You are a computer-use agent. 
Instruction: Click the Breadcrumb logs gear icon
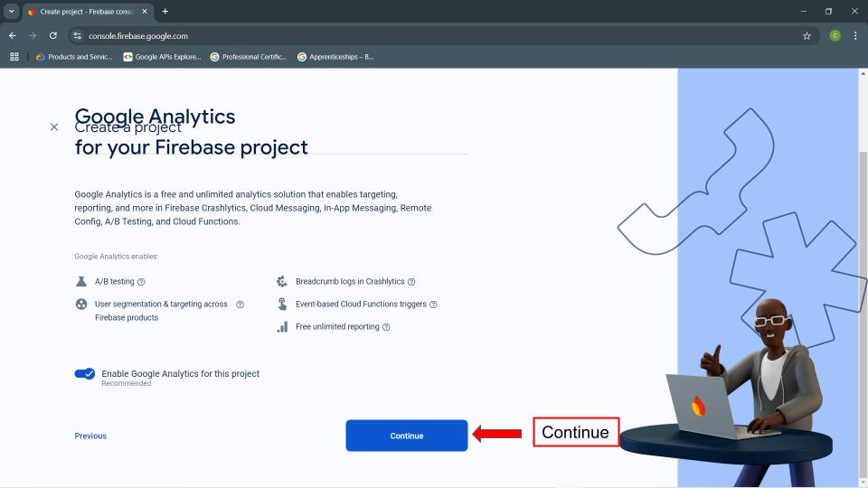pos(282,281)
